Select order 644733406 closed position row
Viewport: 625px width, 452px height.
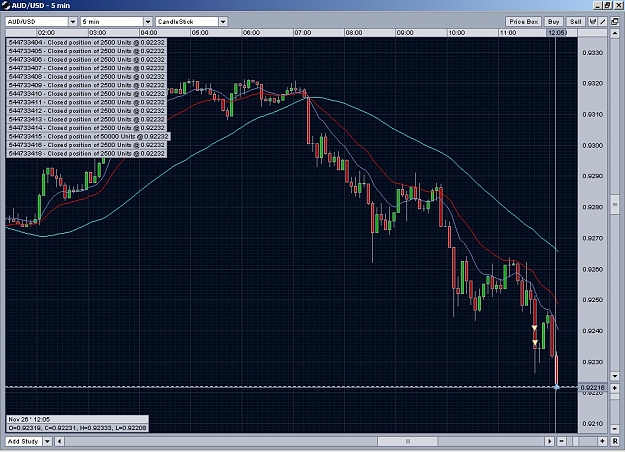(86, 59)
